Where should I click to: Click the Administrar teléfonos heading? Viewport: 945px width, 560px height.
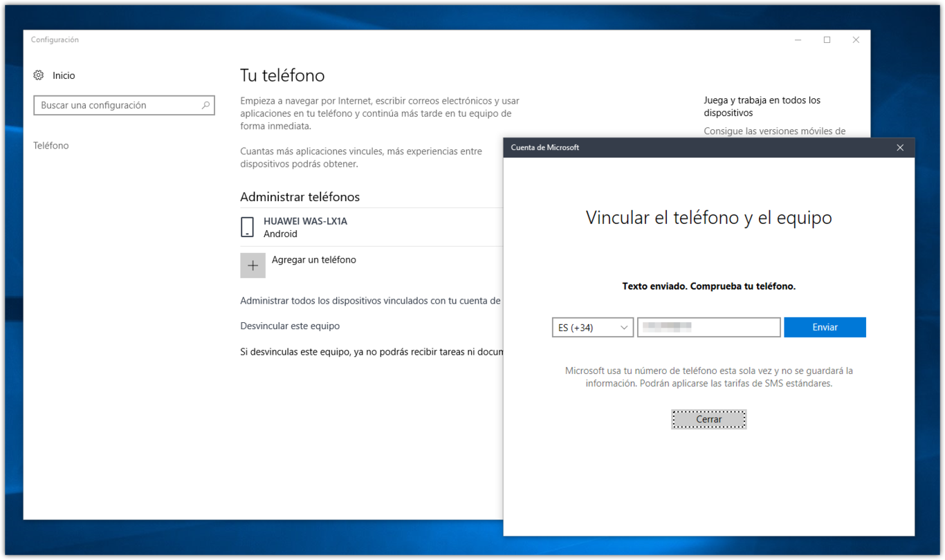point(300,197)
